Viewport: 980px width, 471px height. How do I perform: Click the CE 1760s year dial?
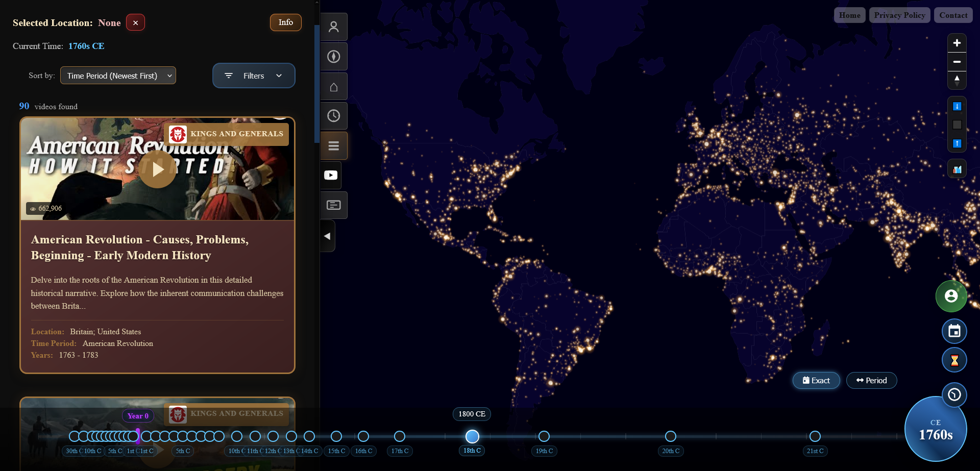[936, 430]
